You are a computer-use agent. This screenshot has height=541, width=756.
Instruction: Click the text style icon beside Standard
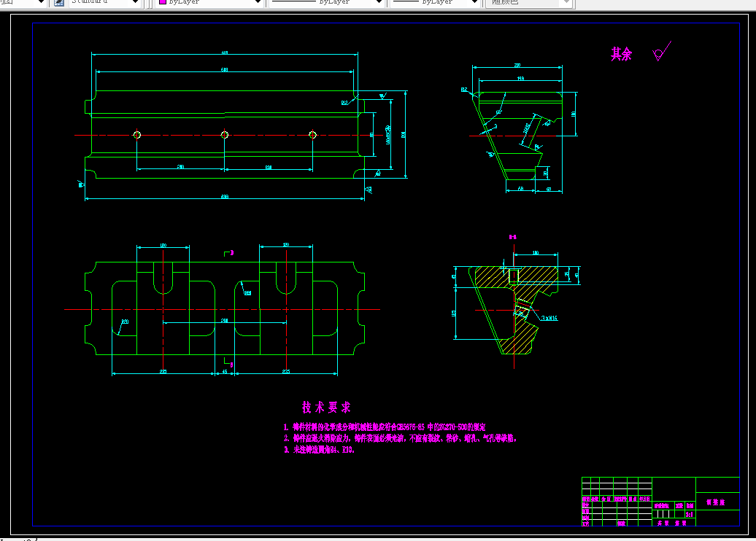[59, 2]
